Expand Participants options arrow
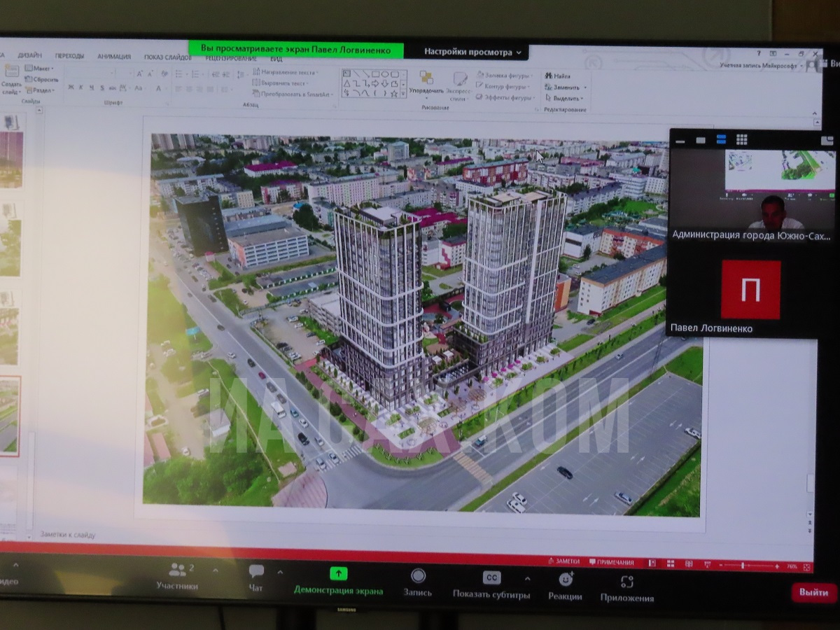Viewport: 840px width, 630px height. point(215,570)
